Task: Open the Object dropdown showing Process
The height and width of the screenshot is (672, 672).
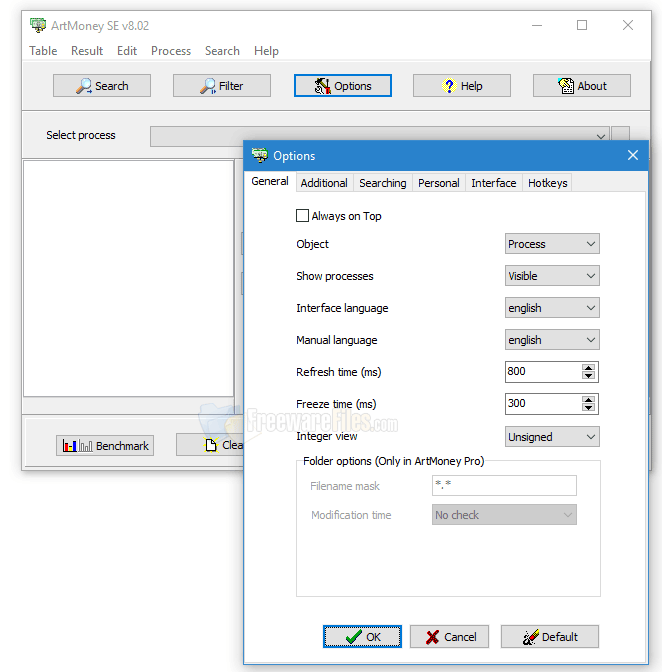Action: click(552, 244)
